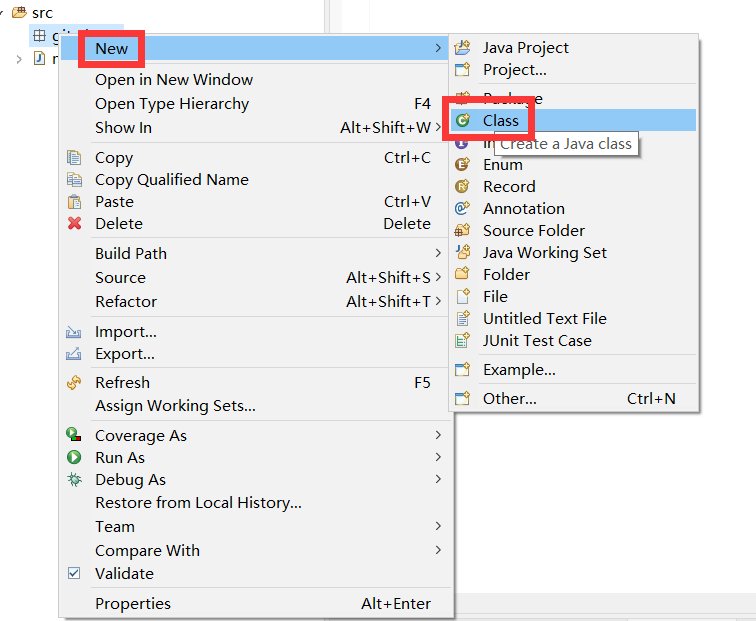Pick the Untitled Text File entry
Screen dimensions: 756x621
point(573,319)
